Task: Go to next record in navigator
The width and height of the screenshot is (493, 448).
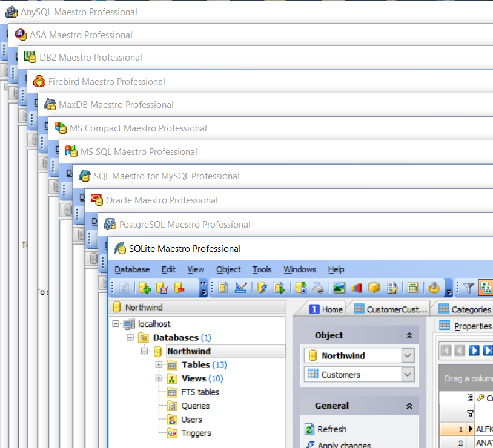Action: point(474,350)
